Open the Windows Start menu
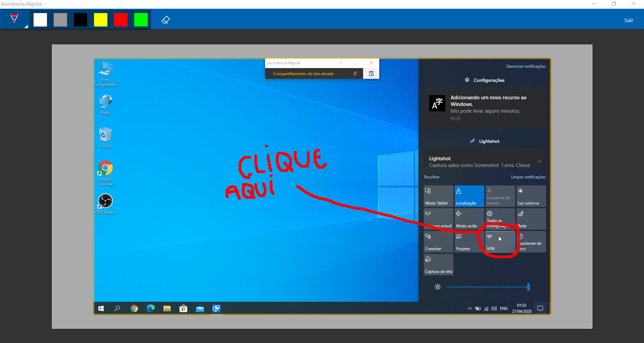Viewport: 644px width, 343px height. pyautogui.click(x=101, y=308)
